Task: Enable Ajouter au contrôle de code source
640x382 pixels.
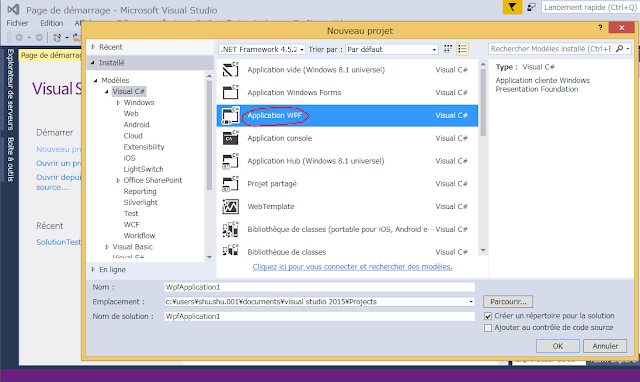Action: coord(488,328)
